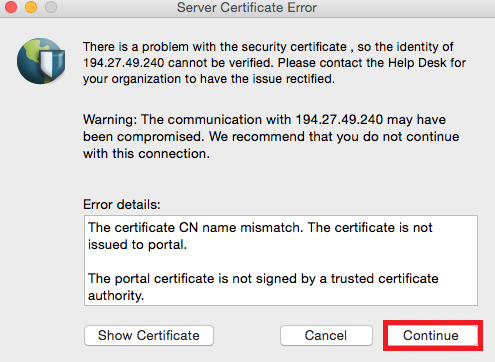
Task: Select the 'portal certificate is not signed' line
Action: 263,278
